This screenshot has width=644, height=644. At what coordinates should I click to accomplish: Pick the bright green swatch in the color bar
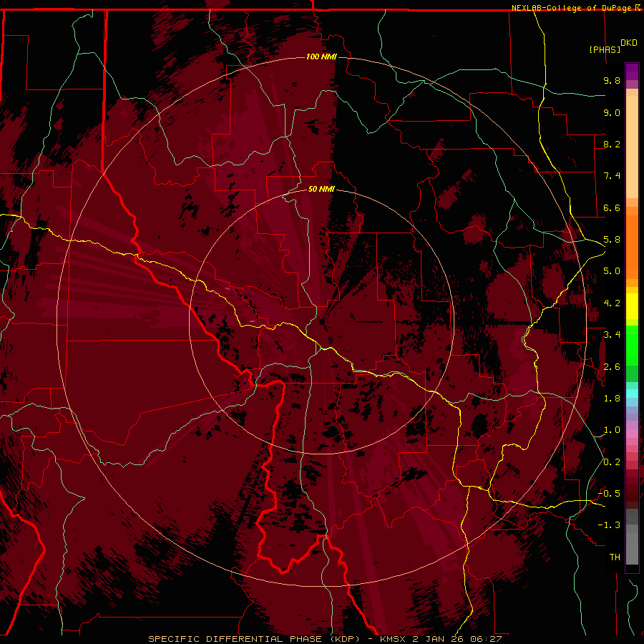tap(632, 345)
